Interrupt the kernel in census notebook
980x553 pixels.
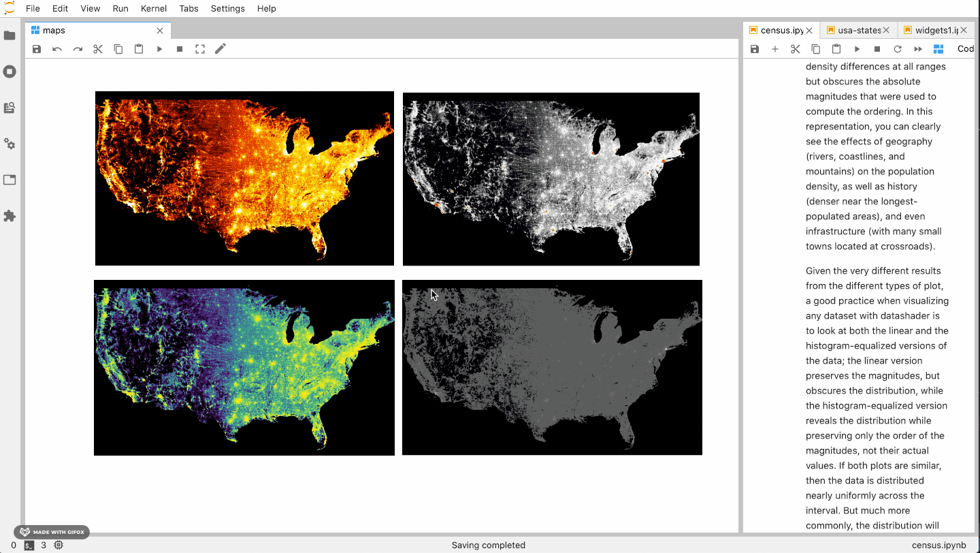877,49
